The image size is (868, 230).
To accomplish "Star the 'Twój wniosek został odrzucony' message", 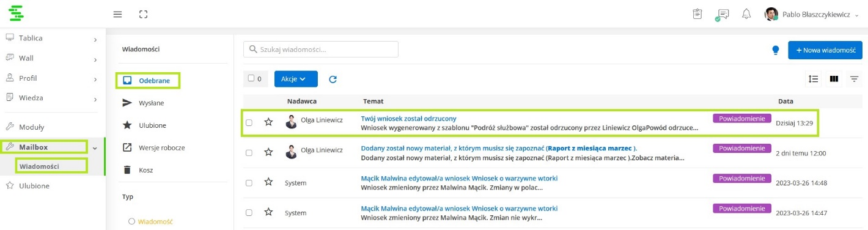I will point(268,122).
